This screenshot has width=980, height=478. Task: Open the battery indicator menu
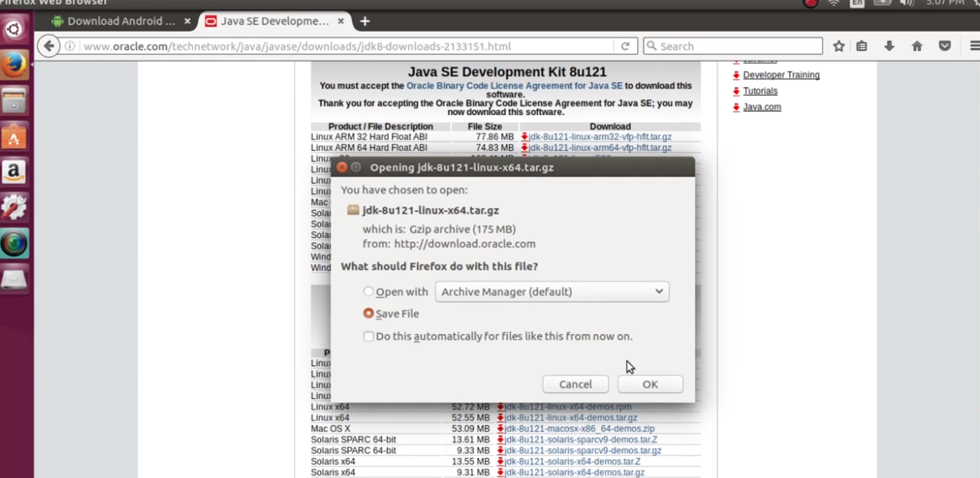coord(882,3)
